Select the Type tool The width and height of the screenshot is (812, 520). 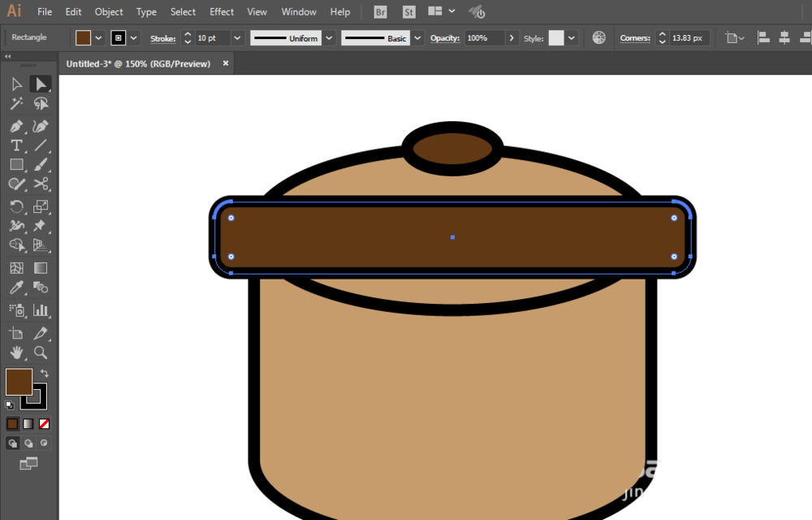[x=16, y=145]
